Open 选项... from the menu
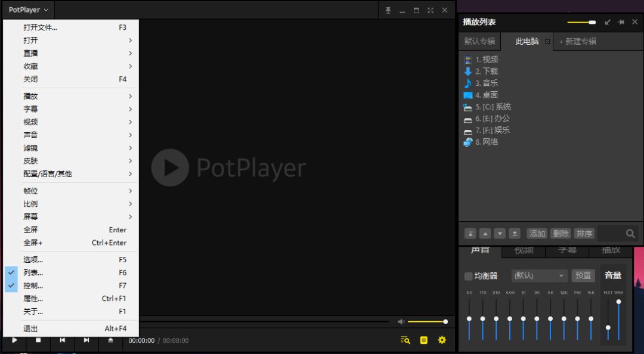Image resolution: width=644 pixels, height=354 pixels. [x=71, y=260]
